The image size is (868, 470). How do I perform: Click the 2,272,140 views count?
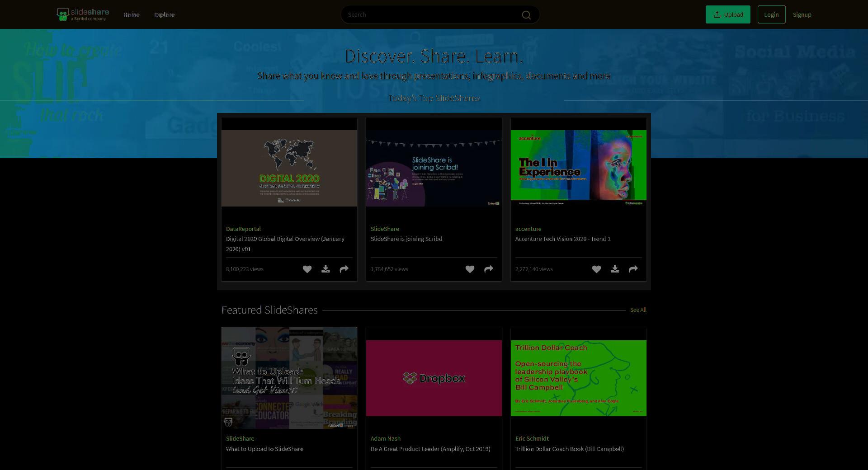pos(534,269)
